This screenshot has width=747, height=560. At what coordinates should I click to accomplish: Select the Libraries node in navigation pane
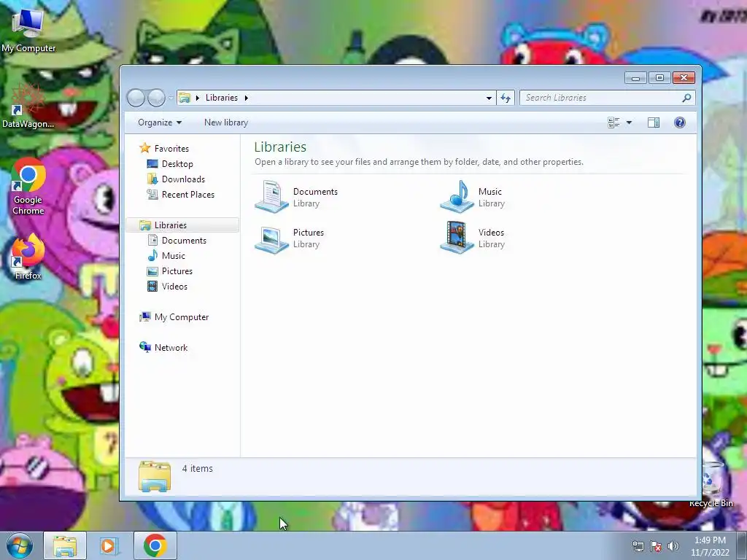tap(182, 225)
